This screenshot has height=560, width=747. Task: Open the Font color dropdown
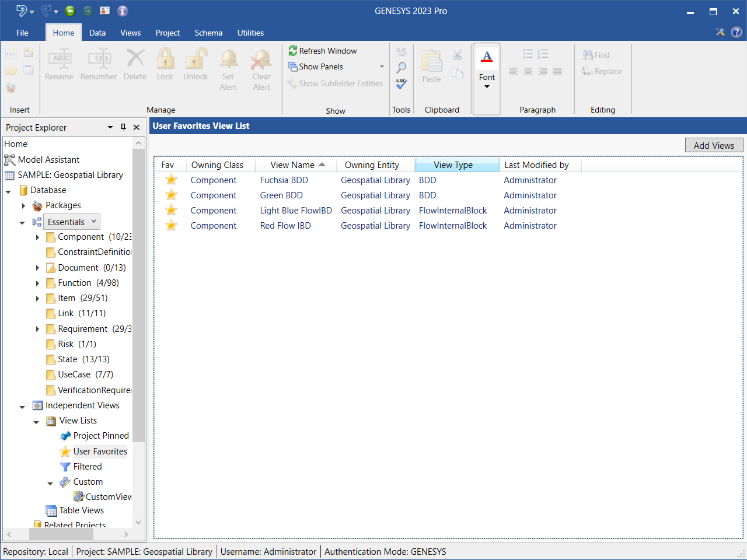(487, 86)
